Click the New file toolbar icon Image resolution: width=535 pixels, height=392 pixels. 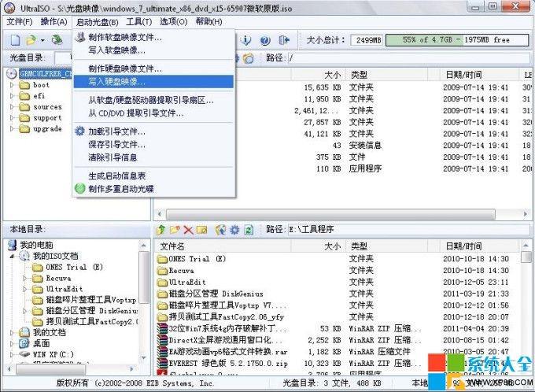coord(16,40)
